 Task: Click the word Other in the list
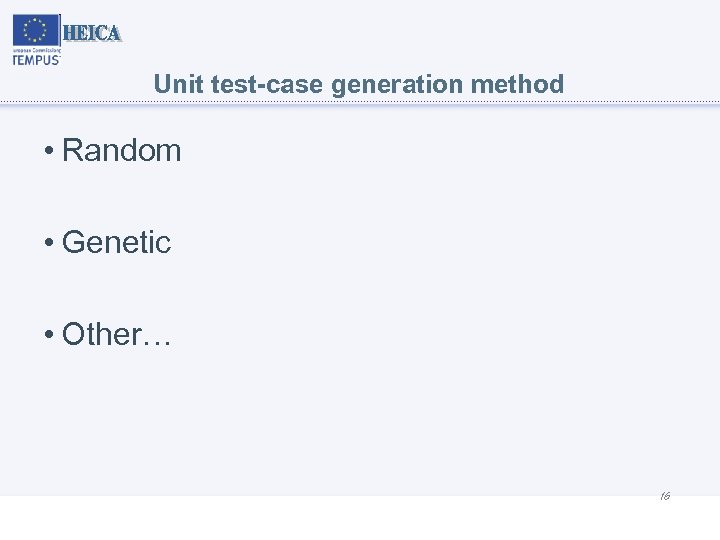point(102,335)
